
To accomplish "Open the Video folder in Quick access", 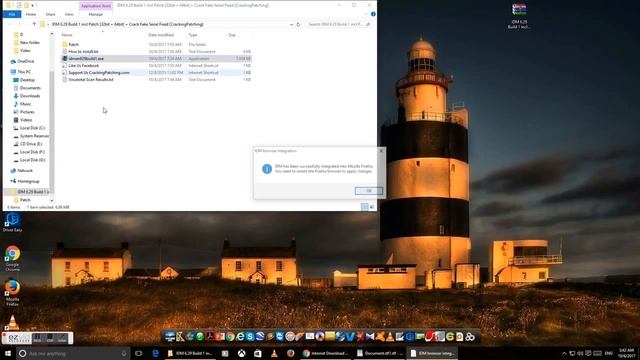I will [x=25, y=51].
